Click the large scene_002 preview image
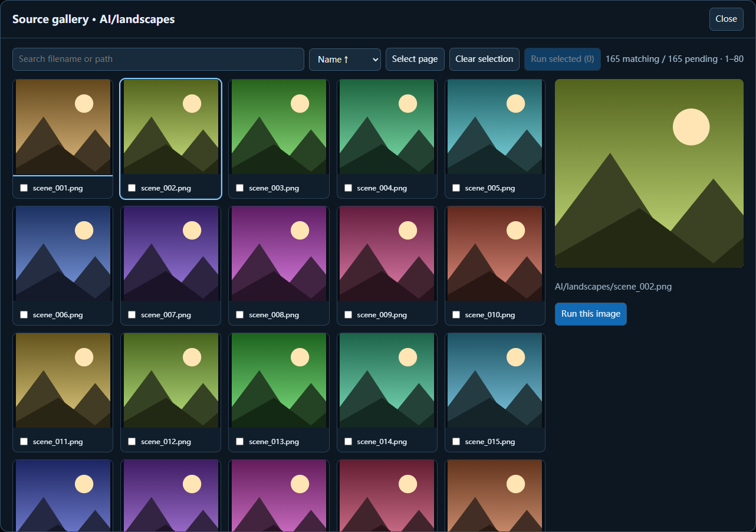756x532 pixels. [649, 173]
